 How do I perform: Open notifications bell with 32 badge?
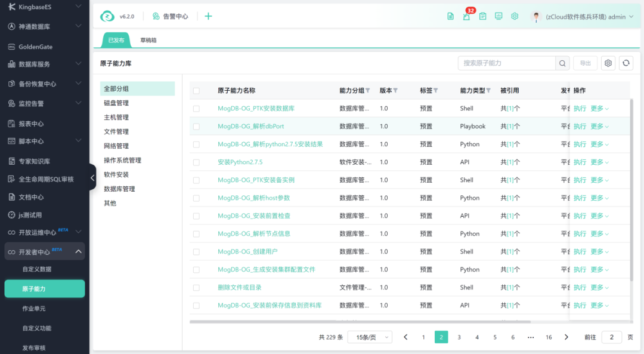(x=466, y=17)
